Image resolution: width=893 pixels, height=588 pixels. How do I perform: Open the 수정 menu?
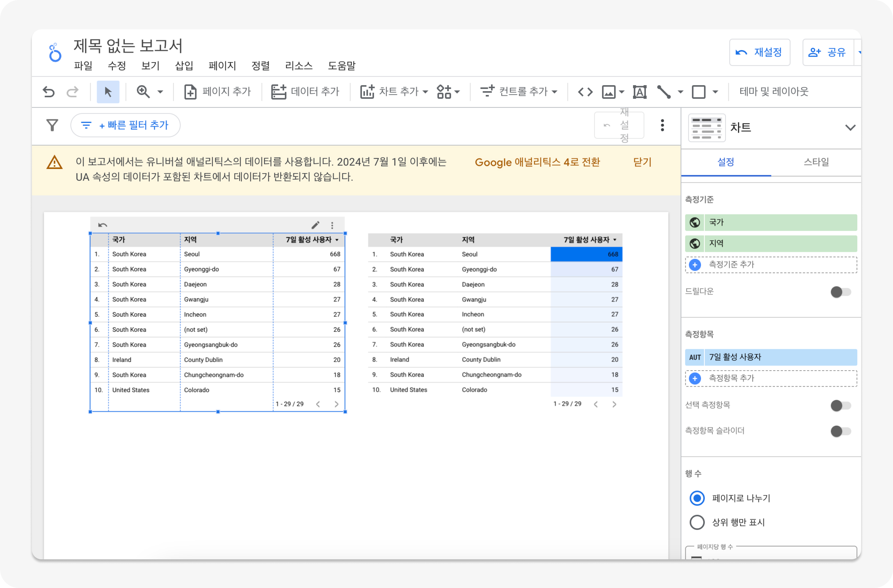117,66
